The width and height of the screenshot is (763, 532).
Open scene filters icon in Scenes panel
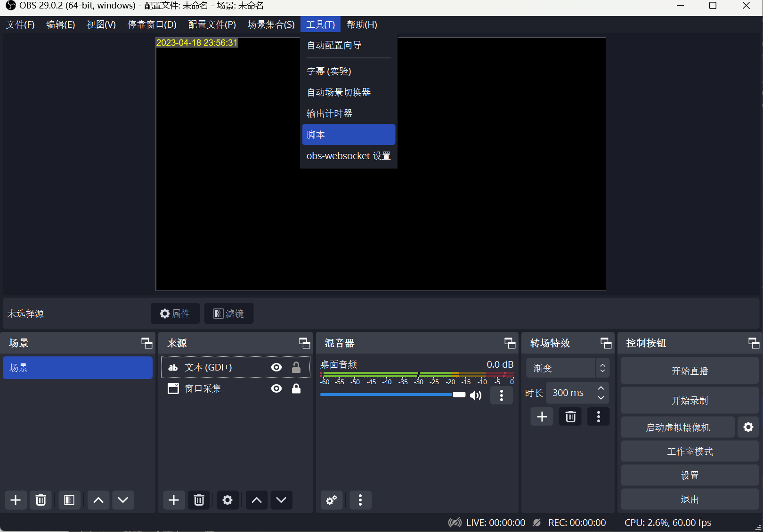(69, 500)
